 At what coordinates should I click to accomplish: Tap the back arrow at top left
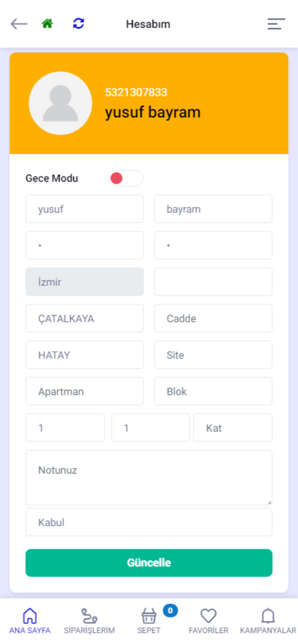[x=18, y=24]
